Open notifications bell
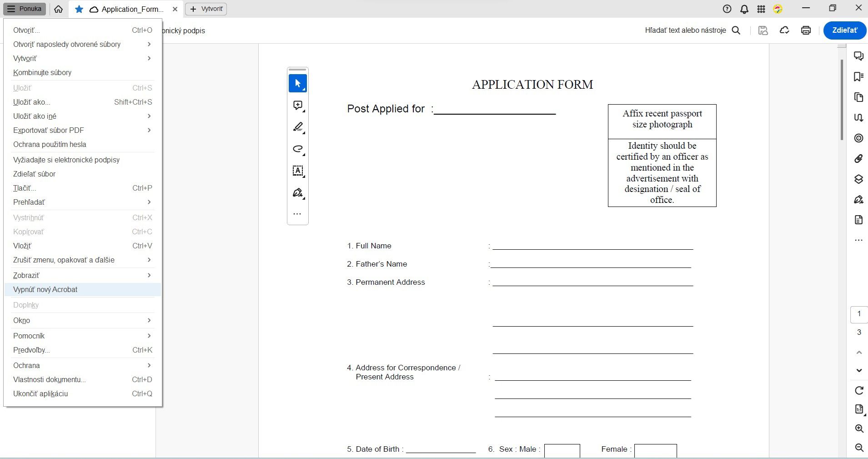The height and width of the screenshot is (459, 868). click(744, 9)
